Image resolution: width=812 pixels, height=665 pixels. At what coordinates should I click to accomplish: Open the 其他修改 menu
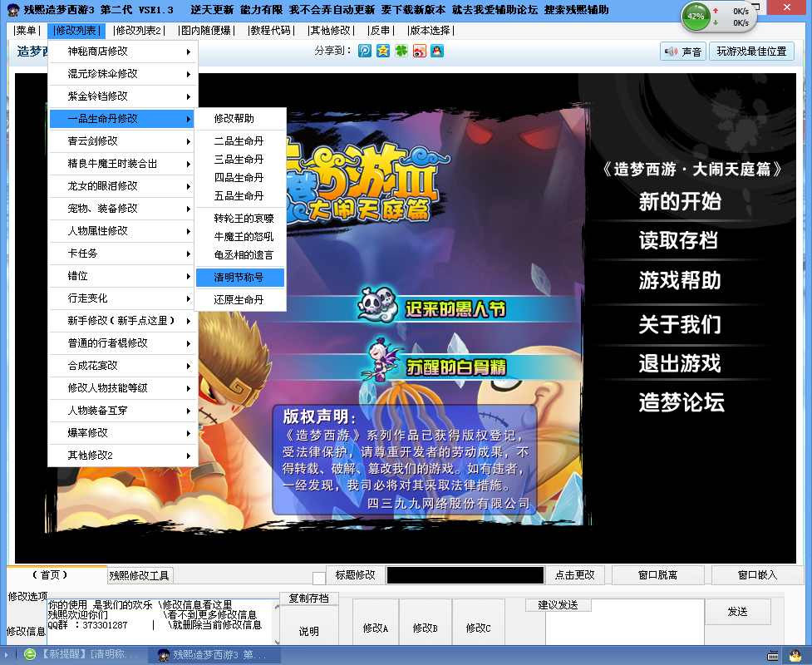(x=331, y=31)
